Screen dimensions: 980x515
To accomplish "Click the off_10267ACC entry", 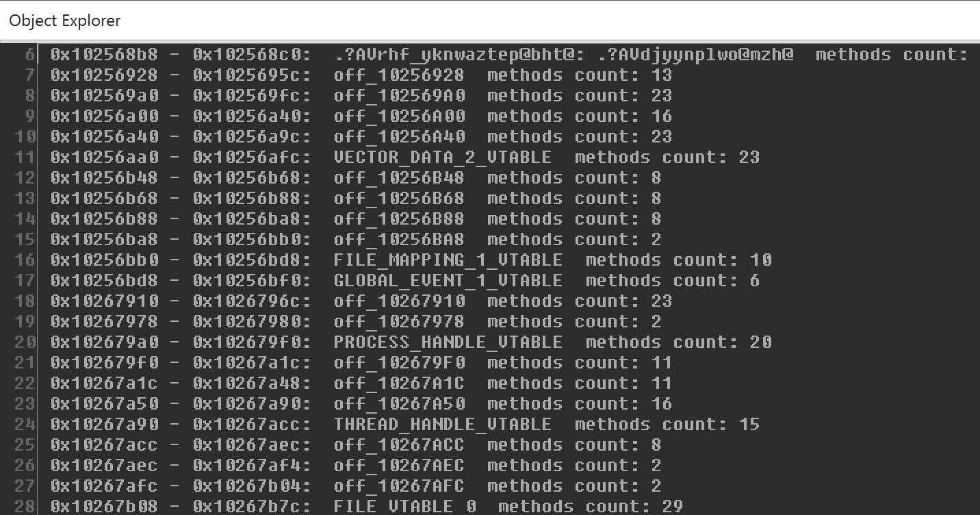I will 356,445.
